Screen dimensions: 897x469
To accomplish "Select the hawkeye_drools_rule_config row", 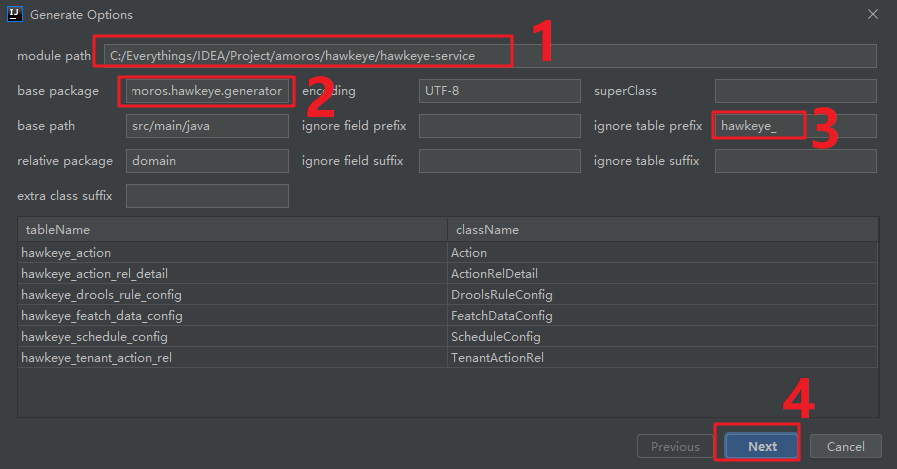I will pyautogui.click(x=448, y=295).
